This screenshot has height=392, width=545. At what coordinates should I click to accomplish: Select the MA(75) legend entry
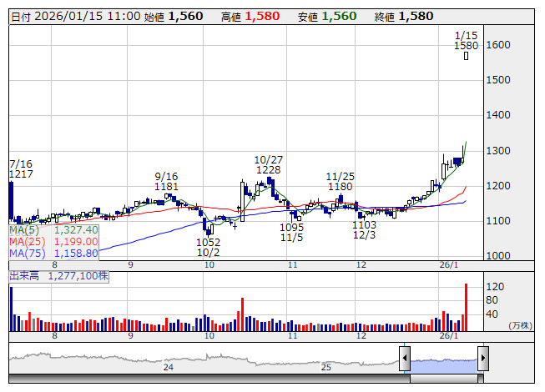(54, 253)
